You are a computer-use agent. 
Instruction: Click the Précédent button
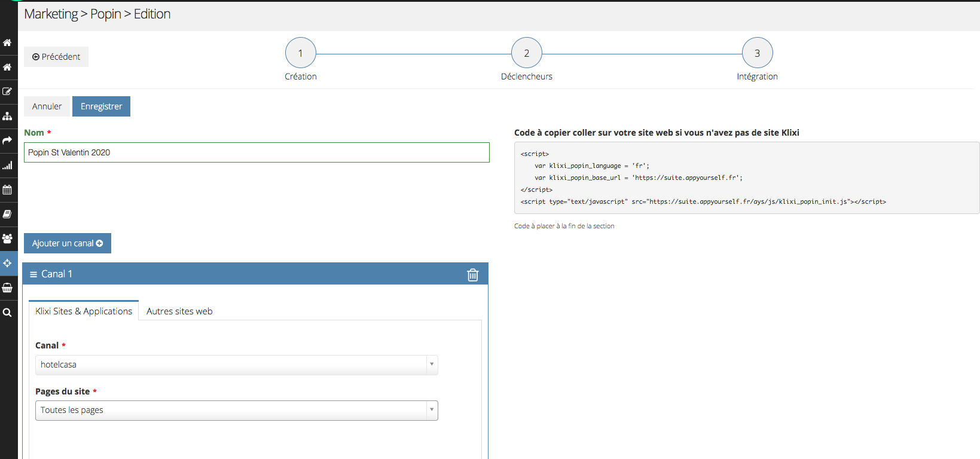(56, 57)
